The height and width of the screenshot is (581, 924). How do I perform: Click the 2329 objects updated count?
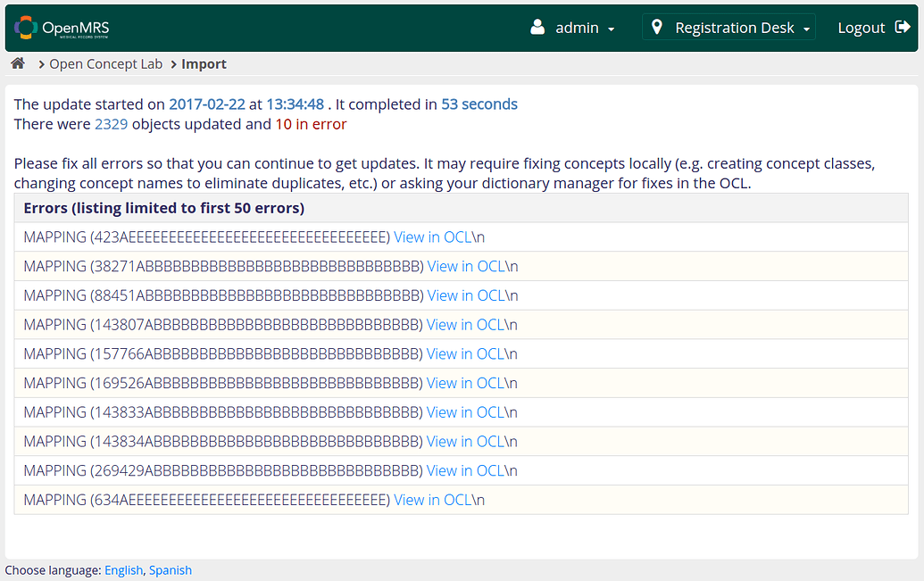pyautogui.click(x=112, y=124)
